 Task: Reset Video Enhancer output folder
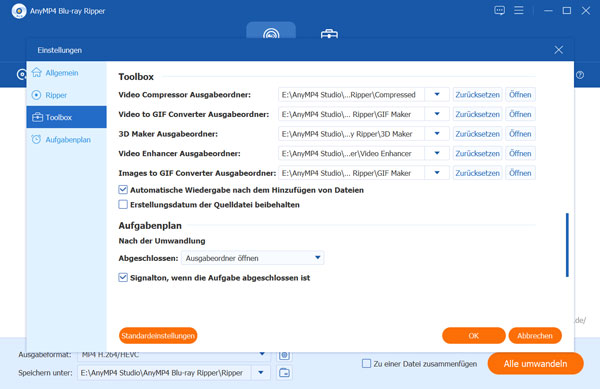pyautogui.click(x=478, y=153)
